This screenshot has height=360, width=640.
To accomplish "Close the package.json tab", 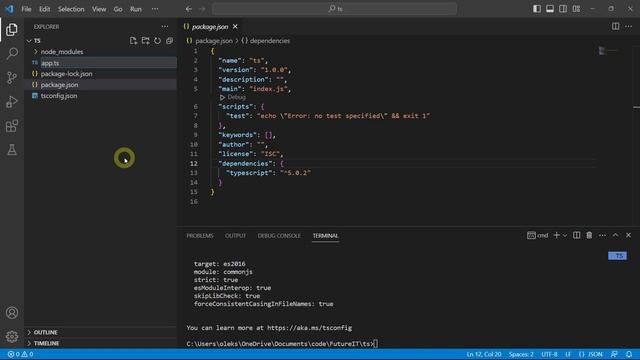I will coord(235,27).
